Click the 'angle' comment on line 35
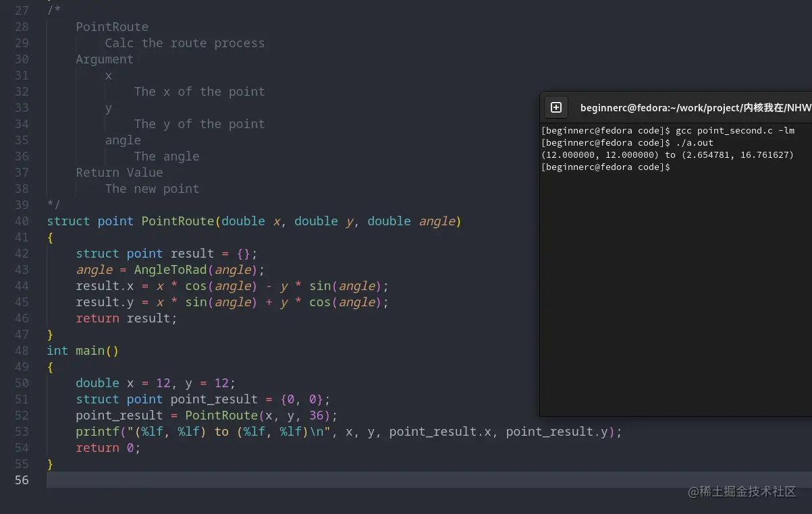Image resolution: width=812 pixels, height=514 pixels. click(x=123, y=140)
